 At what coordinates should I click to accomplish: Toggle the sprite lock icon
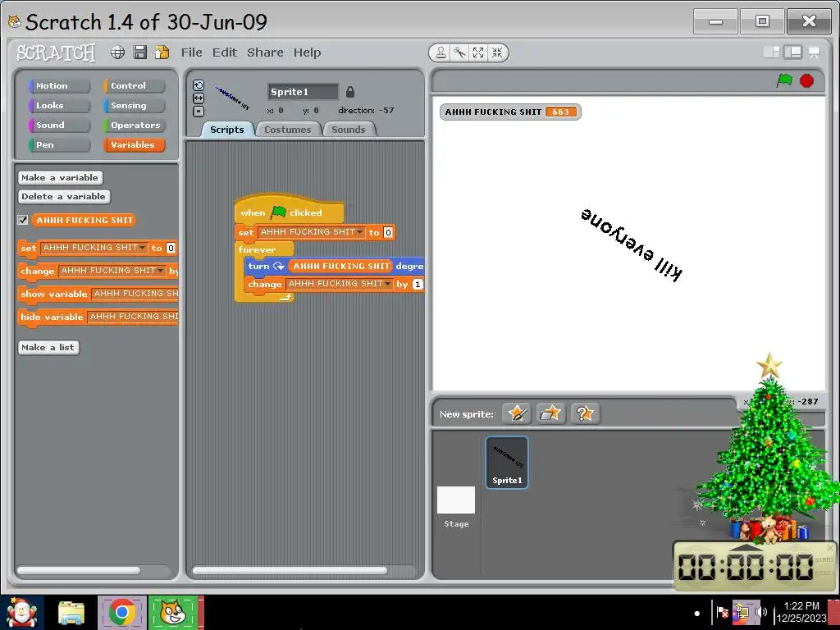349,92
